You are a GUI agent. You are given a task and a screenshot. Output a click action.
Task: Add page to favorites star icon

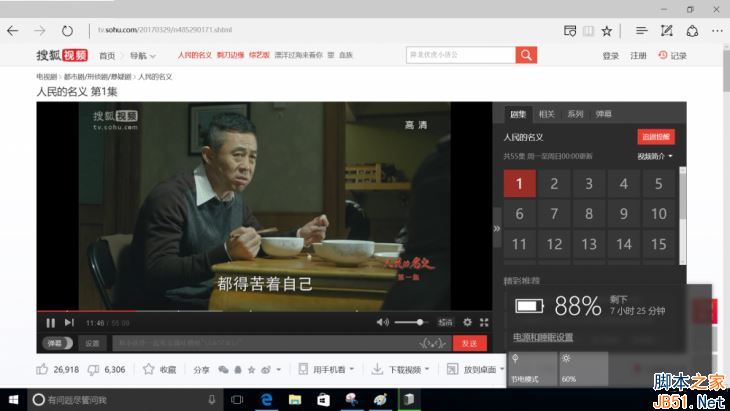[606, 31]
